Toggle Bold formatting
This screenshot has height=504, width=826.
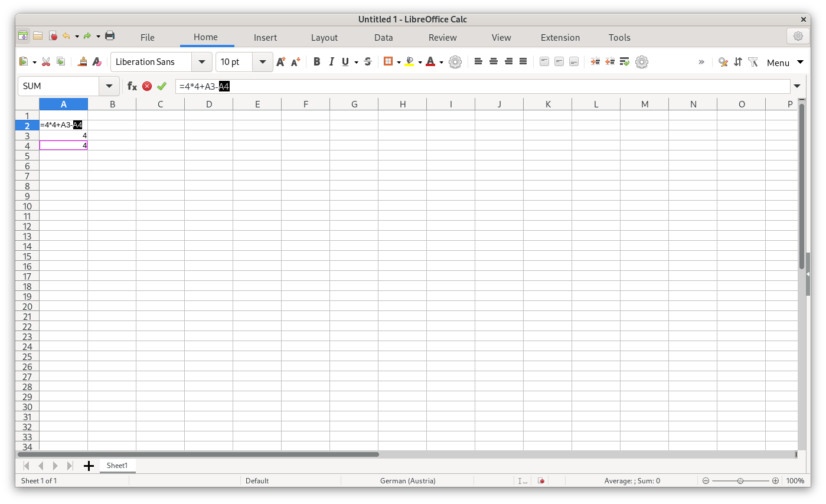pos(316,62)
